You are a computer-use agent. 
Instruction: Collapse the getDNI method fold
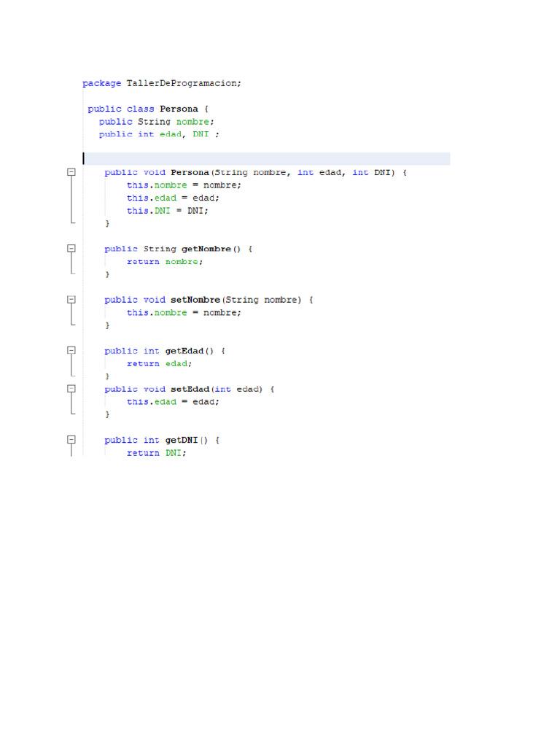(71, 439)
